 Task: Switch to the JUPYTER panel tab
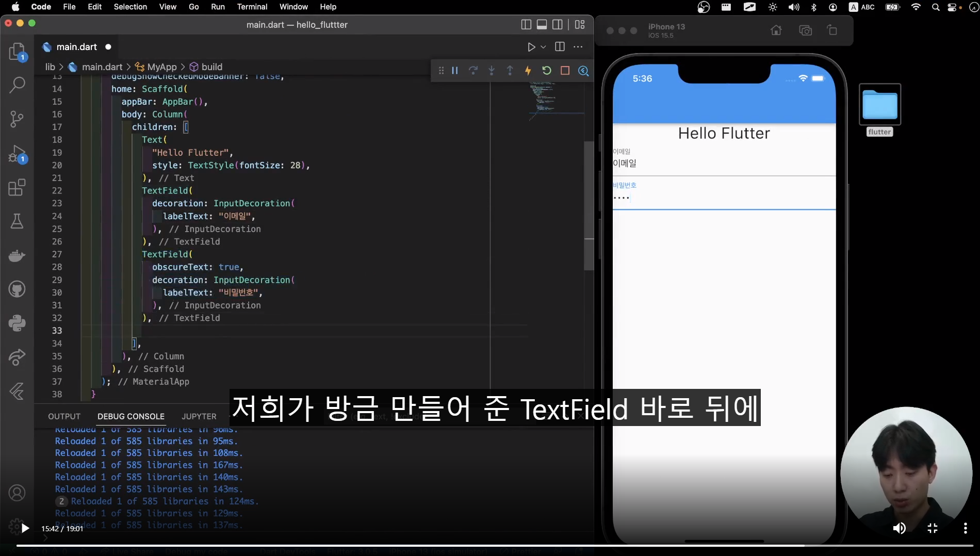[x=199, y=416]
